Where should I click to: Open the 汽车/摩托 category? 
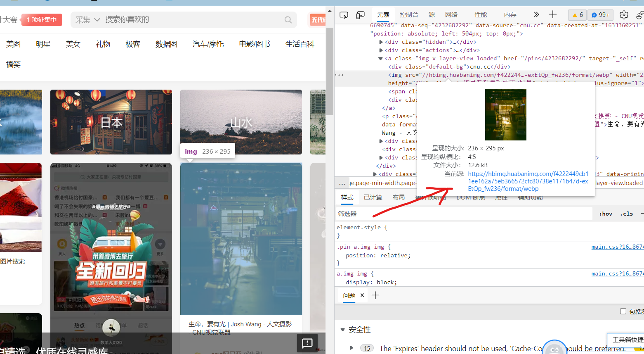[x=208, y=44]
